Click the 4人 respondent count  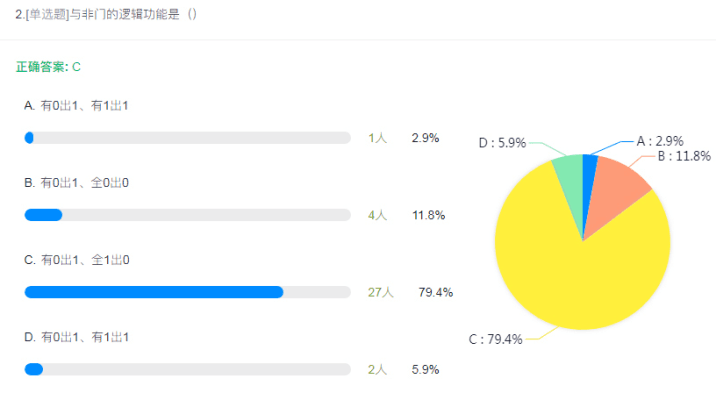click(377, 215)
